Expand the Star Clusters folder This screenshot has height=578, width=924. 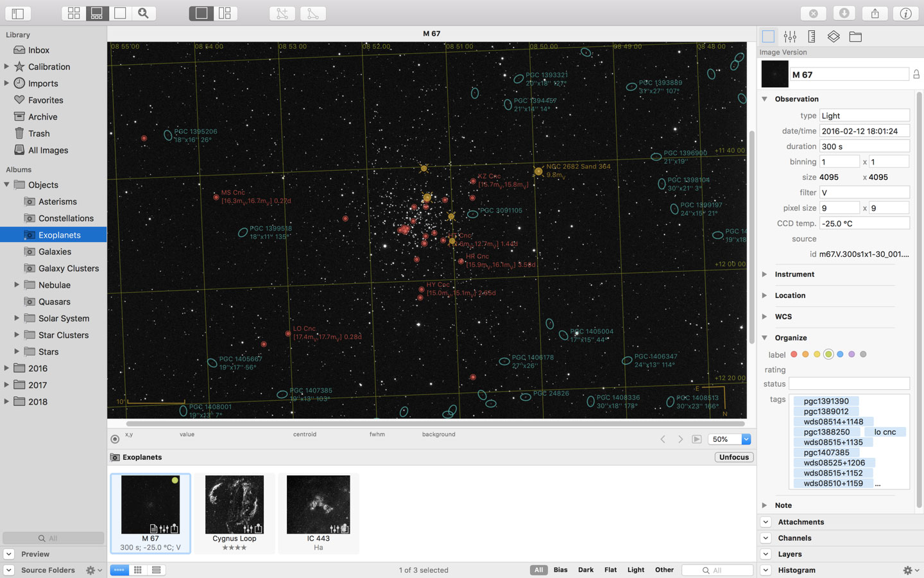17,335
